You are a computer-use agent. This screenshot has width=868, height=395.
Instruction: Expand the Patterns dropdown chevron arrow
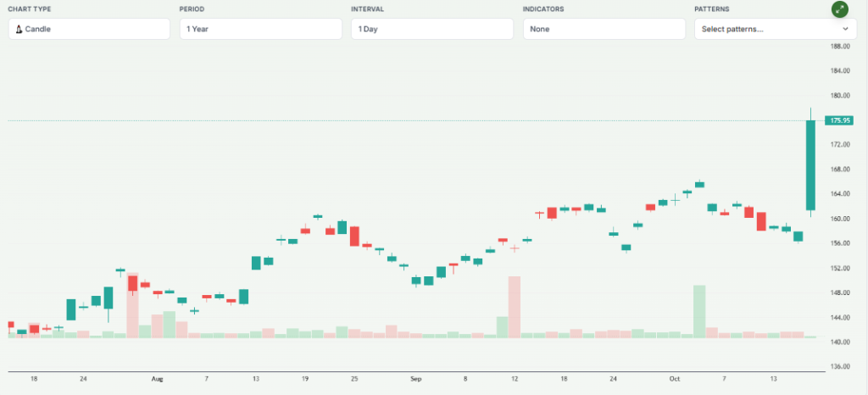[x=844, y=29]
